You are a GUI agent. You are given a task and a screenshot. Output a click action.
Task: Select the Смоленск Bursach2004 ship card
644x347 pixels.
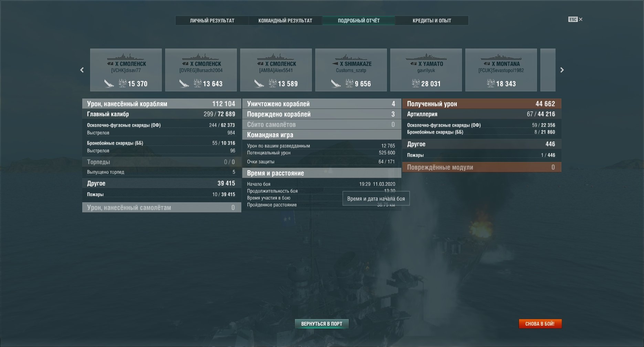tap(201, 70)
